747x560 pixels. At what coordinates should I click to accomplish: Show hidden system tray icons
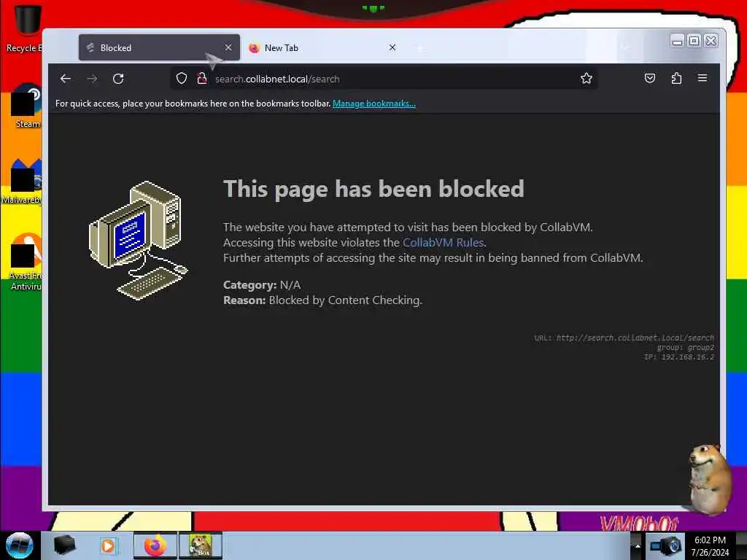638,545
